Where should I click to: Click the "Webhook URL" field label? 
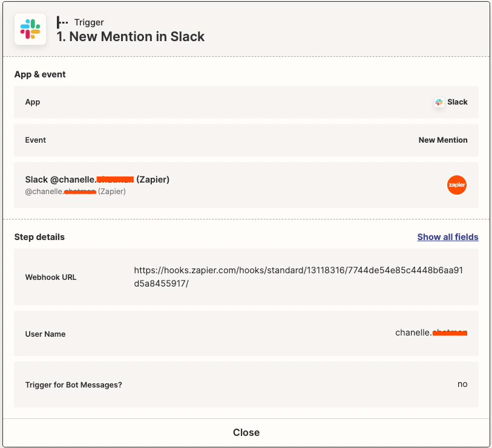50,278
